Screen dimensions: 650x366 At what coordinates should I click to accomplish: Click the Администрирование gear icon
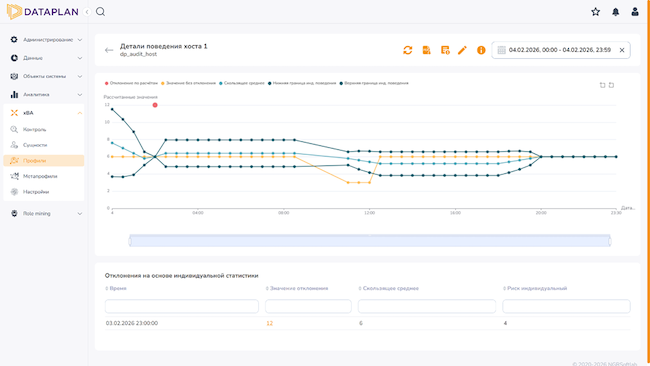pyautogui.click(x=14, y=39)
